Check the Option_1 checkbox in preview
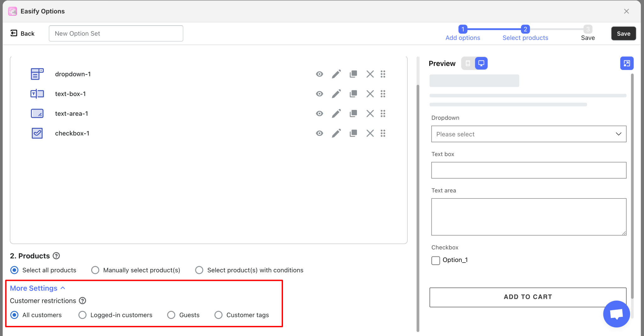644x336 pixels. point(436,260)
